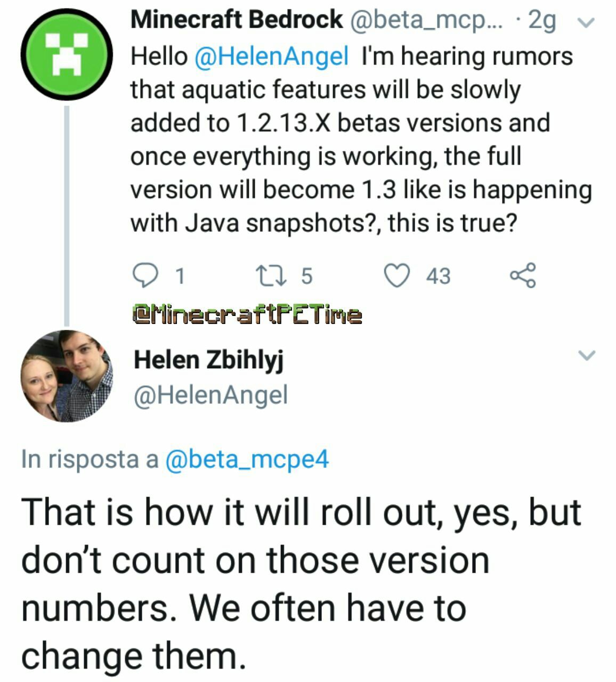Click the Minecraft Bedrock display name

[x=237, y=20]
